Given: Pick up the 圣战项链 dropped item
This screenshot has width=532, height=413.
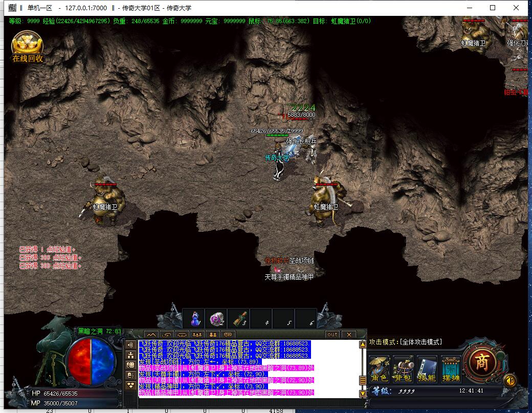Looking at the screenshot, I should point(302,260).
